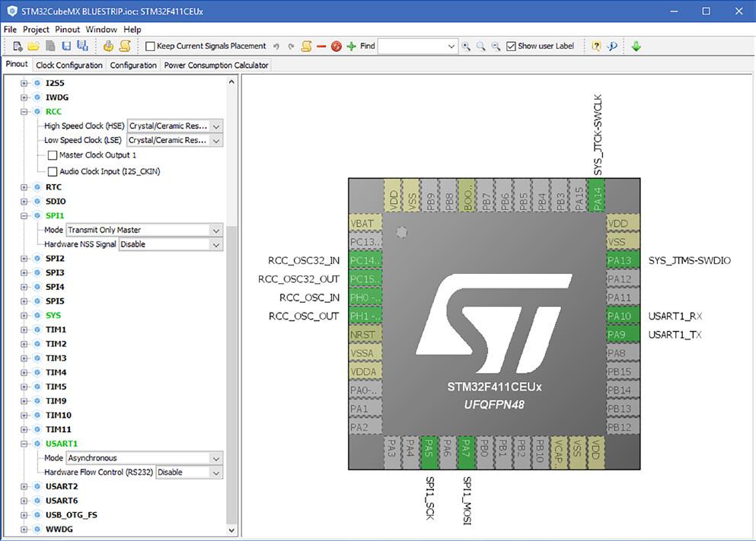Click the Open Project folder icon
756x541 pixels.
click(x=33, y=46)
